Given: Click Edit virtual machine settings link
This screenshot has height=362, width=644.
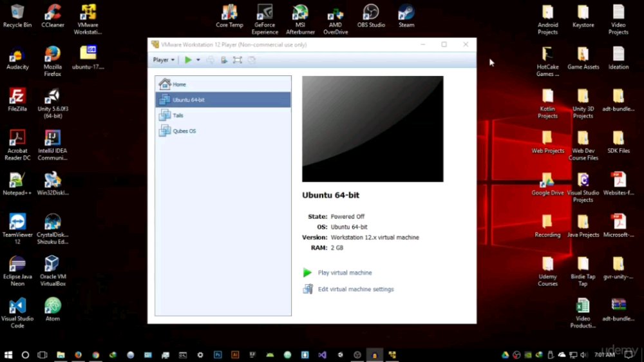Looking at the screenshot, I should pos(355,289).
